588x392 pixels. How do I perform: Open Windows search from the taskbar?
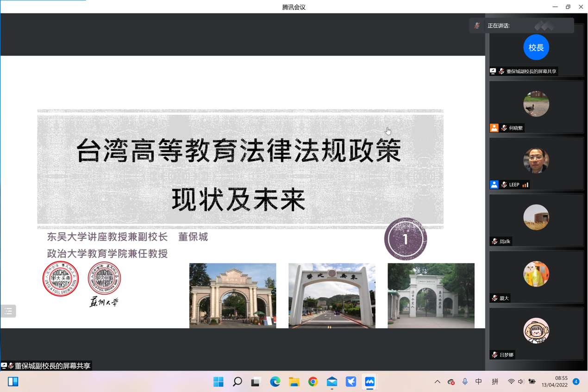click(237, 382)
